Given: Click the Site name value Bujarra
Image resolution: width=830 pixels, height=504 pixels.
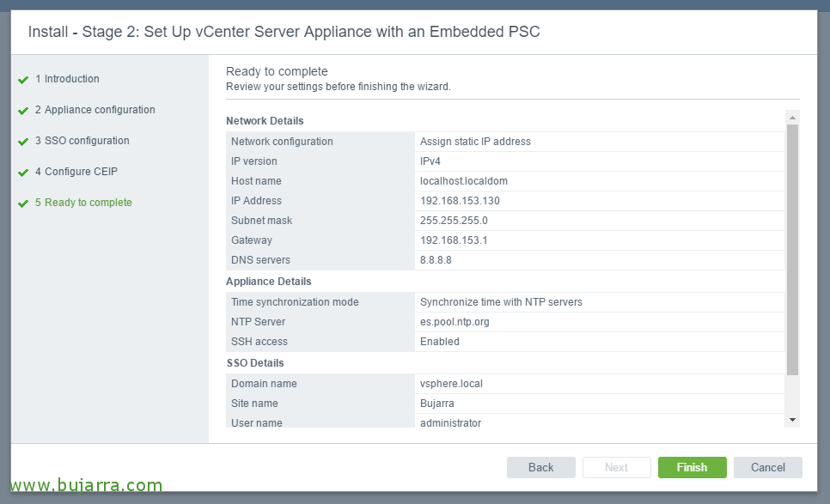Looking at the screenshot, I should tap(437, 404).
